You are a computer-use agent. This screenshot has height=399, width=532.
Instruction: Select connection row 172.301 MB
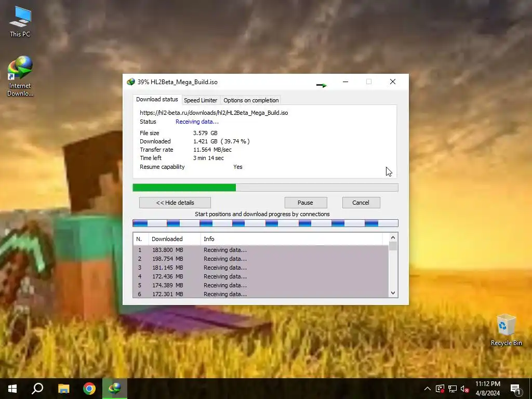[261, 294]
